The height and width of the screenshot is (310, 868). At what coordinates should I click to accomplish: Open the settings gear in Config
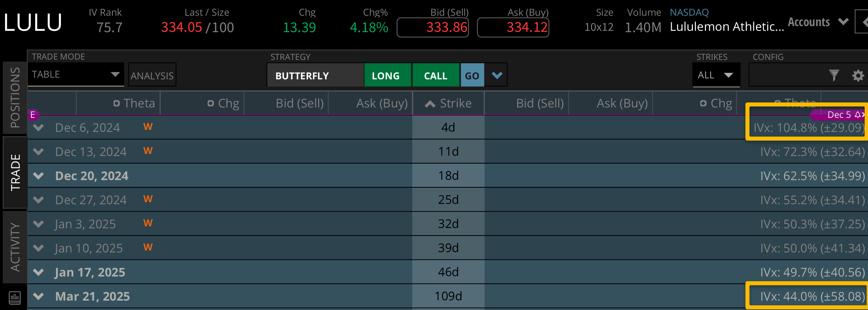point(858,75)
